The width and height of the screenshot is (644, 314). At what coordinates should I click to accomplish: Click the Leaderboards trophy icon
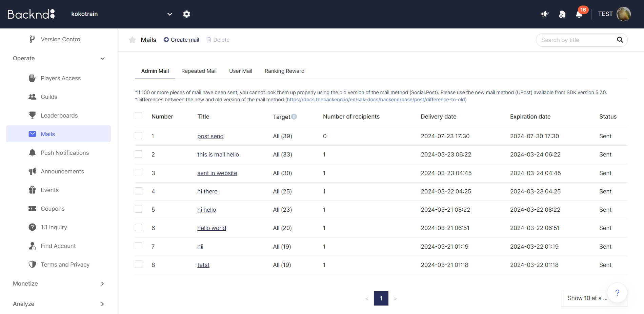tap(32, 116)
